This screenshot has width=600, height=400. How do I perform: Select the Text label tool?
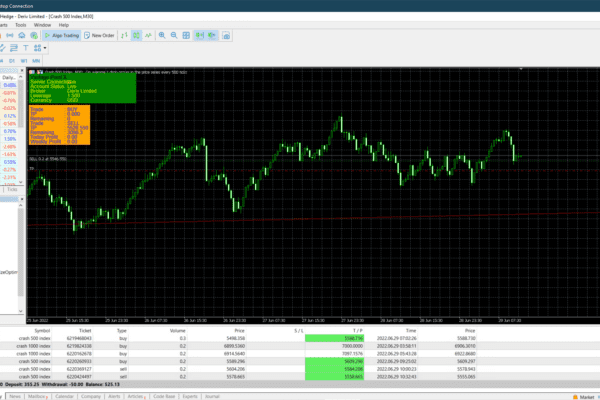(x=26, y=48)
